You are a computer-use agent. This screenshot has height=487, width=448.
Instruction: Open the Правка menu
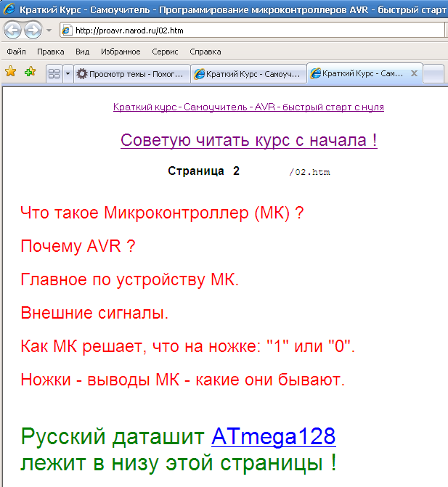[51, 52]
